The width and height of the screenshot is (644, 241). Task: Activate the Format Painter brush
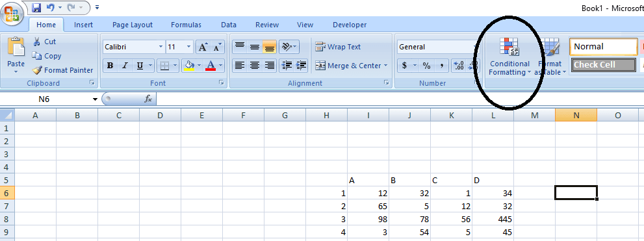coord(62,70)
